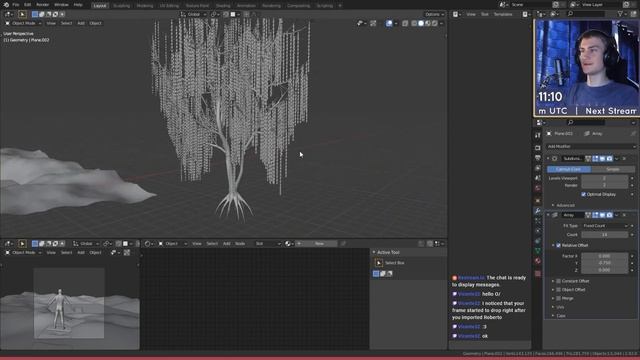Screen dimensions: 640x360
Task: Click the Levels Viewport value field
Action: pyautogui.click(x=604, y=178)
